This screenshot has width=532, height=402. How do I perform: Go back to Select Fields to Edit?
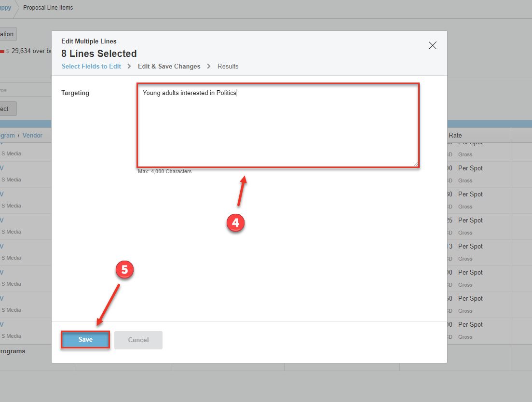pyautogui.click(x=91, y=66)
